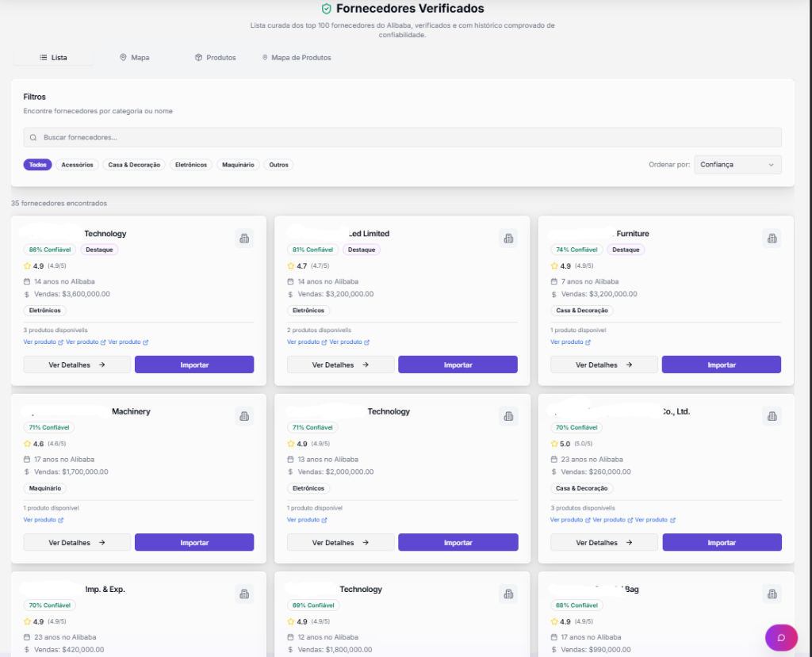
Task: Click building icon on Co., Ltd. card
Action: click(772, 416)
